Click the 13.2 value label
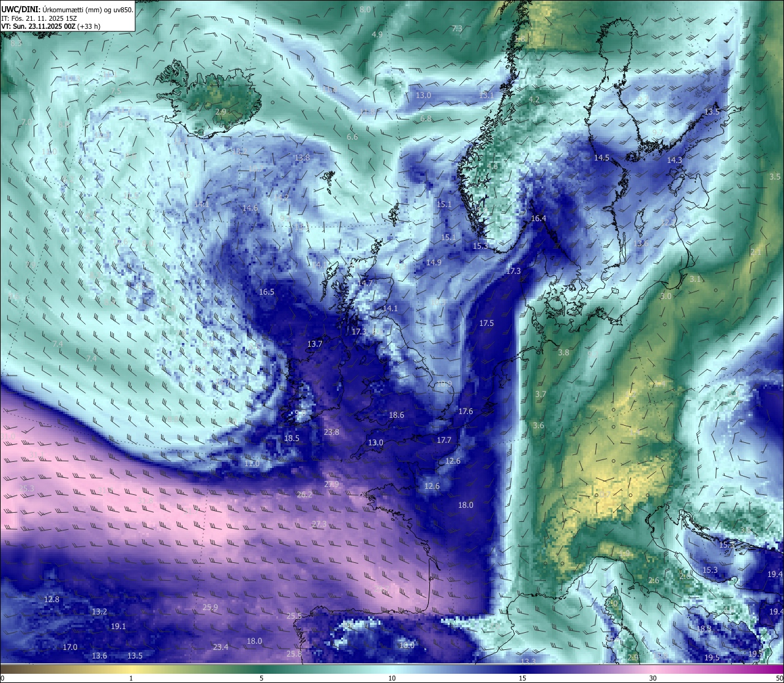This screenshot has width=784, height=683. coord(99,612)
